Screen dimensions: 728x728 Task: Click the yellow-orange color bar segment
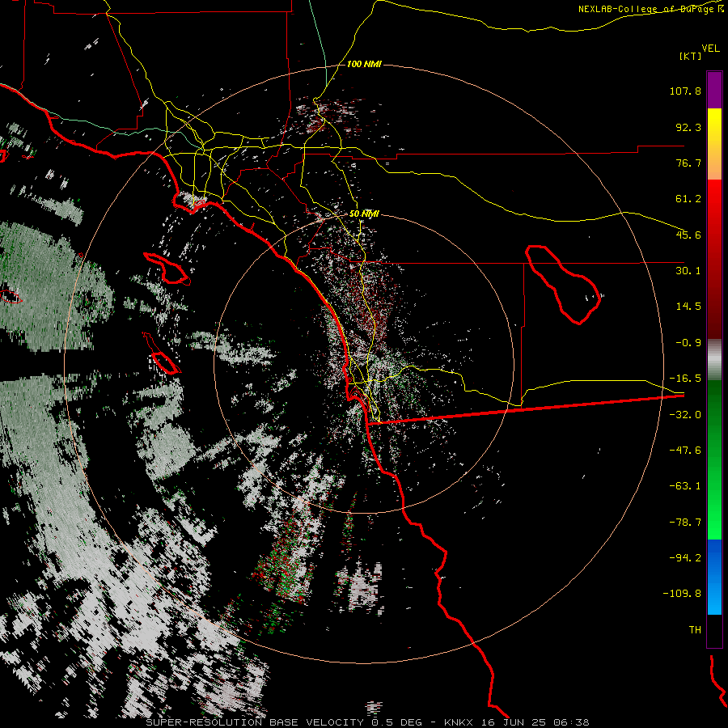click(x=714, y=144)
